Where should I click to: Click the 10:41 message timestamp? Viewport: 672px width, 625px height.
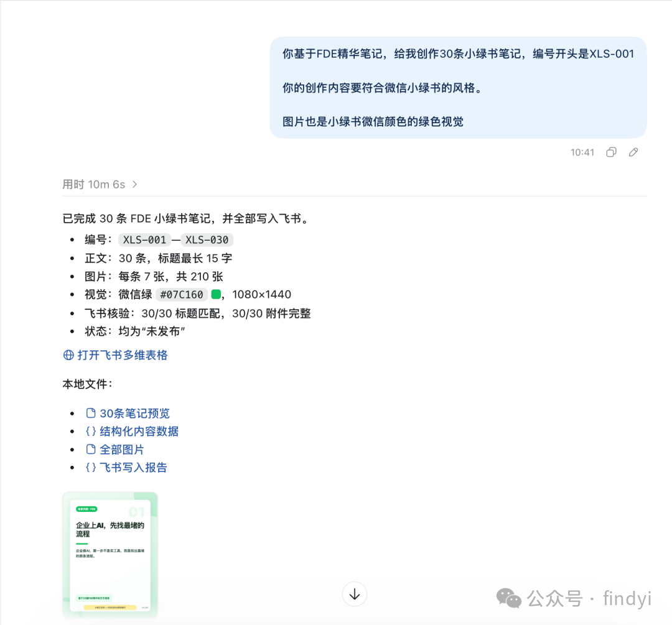click(x=582, y=152)
